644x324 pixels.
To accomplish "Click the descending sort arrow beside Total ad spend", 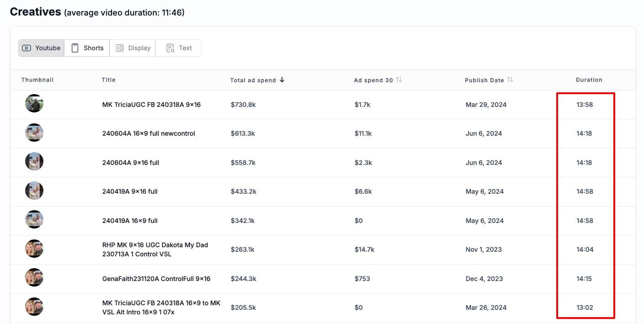I will click(282, 80).
